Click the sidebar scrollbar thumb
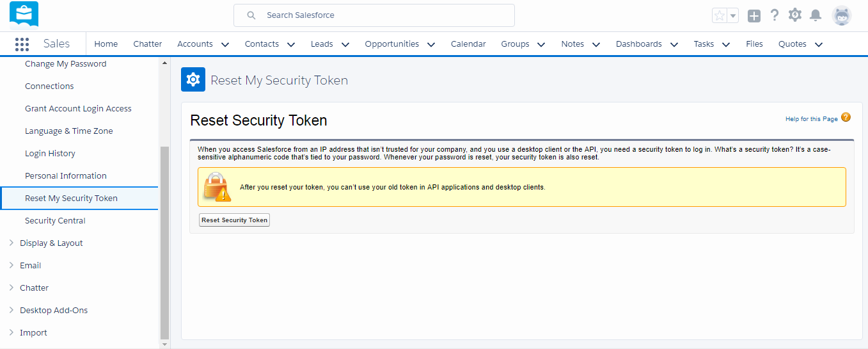The height and width of the screenshot is (349, 868). pos(164,243)
